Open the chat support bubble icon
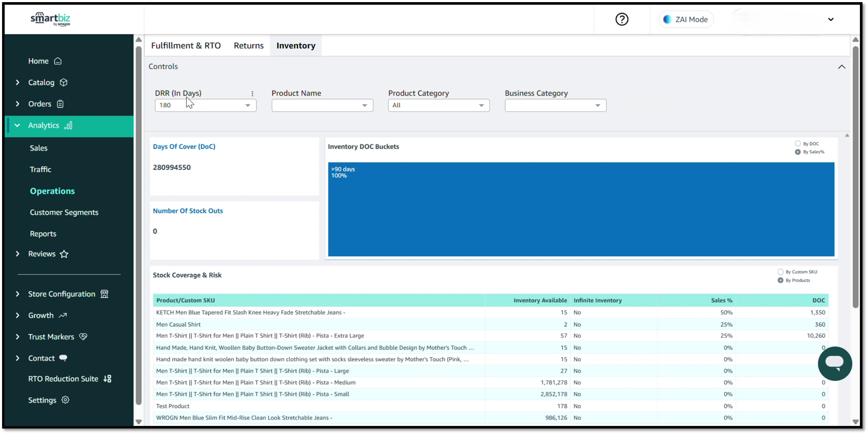Image resolution: width=868 pixels, height=434 pixels. (x=834, y=363)
